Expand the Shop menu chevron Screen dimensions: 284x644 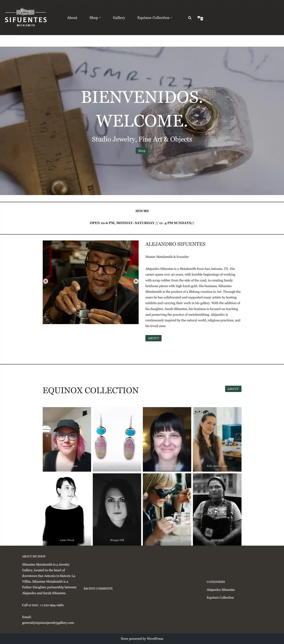[100, 17]
